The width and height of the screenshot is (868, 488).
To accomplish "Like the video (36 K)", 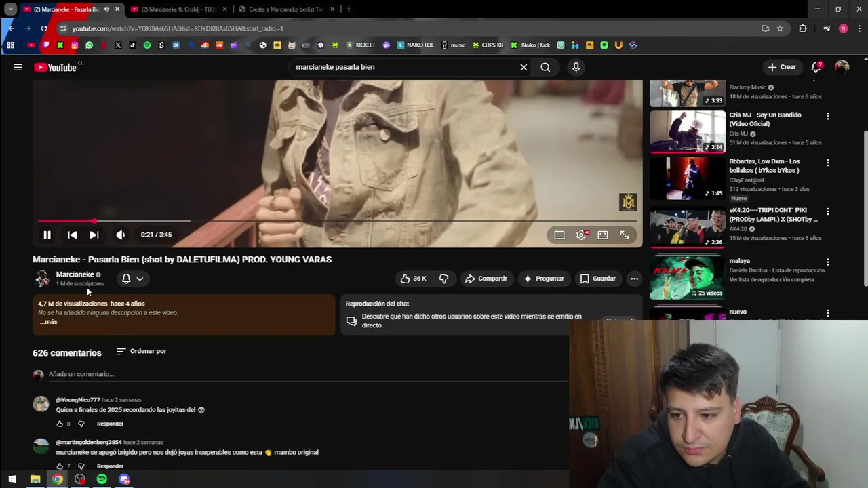I will [414, 279].
